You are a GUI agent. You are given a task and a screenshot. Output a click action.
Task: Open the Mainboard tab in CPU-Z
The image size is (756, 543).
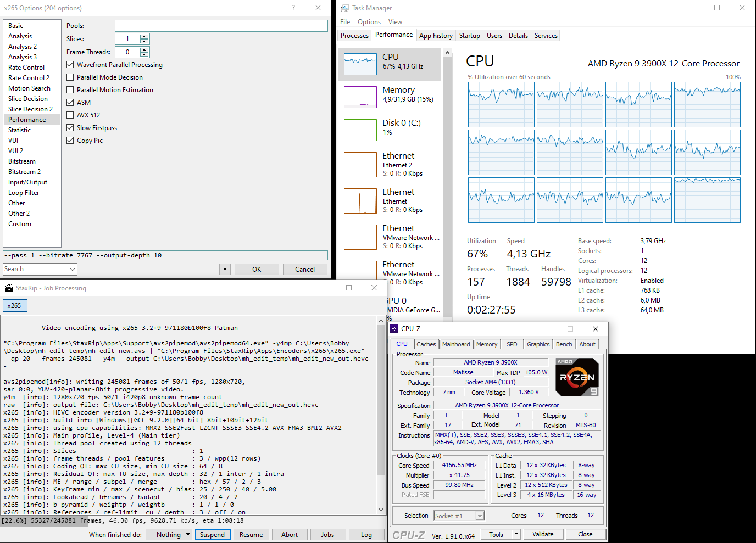456,344
